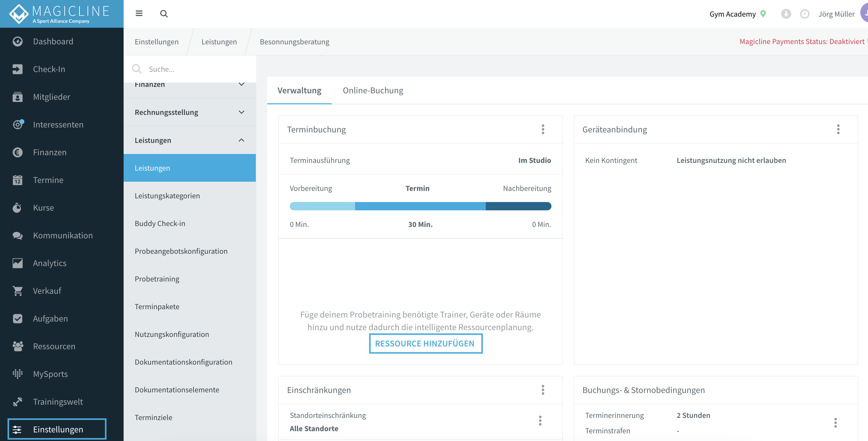
Task: Open Leistungskategorien settings
Action: coord(190,196)
